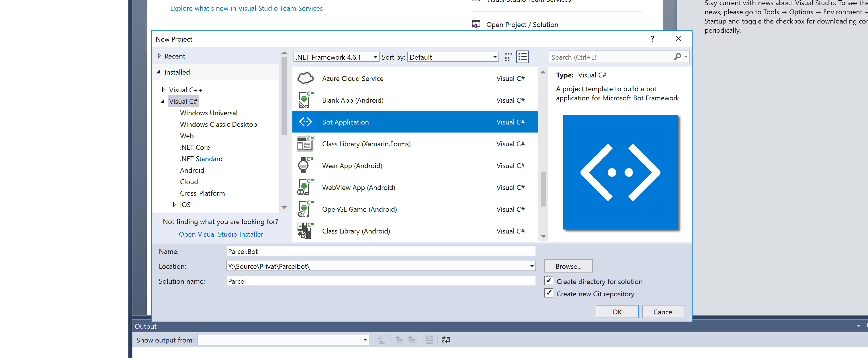Click the project Name input field
The width and height of the screenshot is (868, 358).
point(380,252)
